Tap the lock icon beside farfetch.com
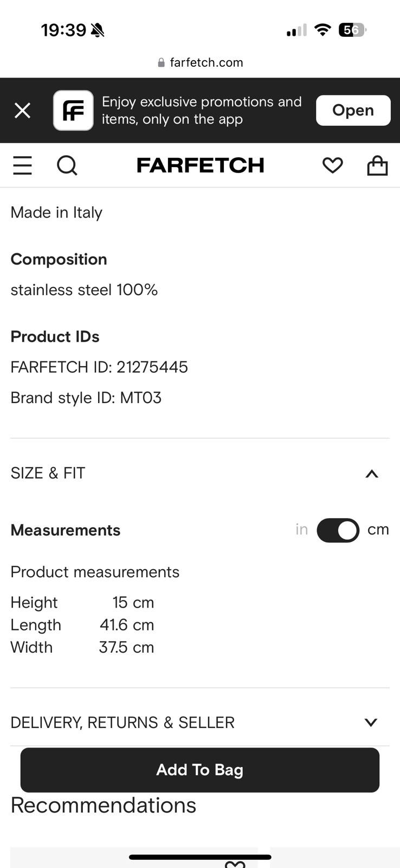The image size is (400, 868). coord(161,63)
